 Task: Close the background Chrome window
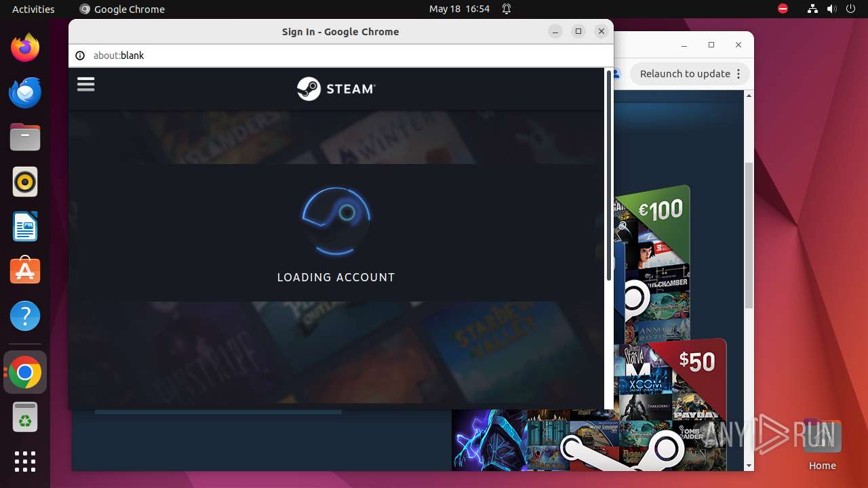[x=738, y=45]
